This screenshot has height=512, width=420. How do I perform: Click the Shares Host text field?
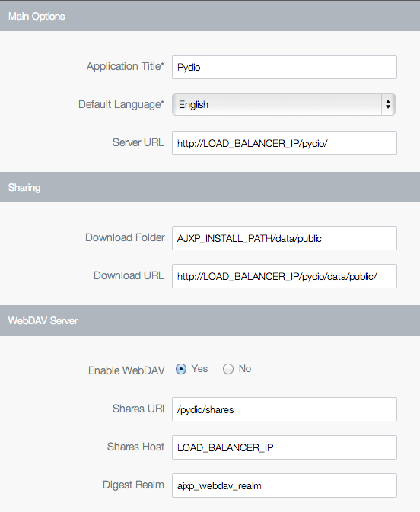click(x=285, y=447)
